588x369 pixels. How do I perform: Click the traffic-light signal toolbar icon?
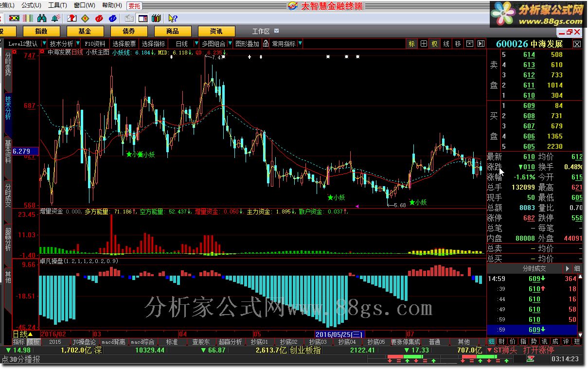[14, 18]
